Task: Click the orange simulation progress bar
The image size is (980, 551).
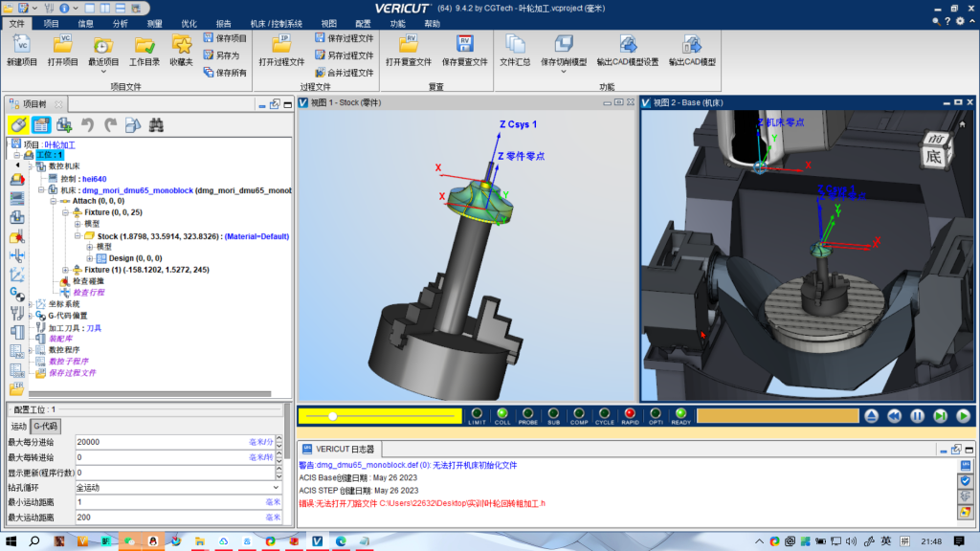Action: point(777,416)
